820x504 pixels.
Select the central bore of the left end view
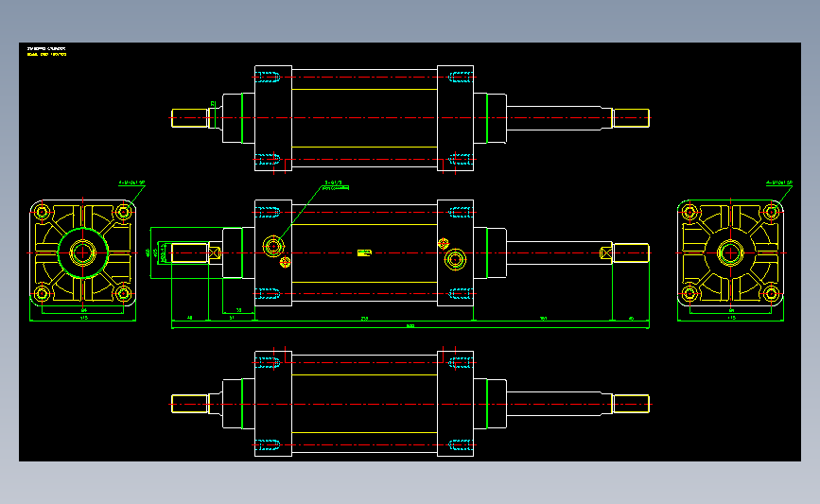(x=82, y=253)
